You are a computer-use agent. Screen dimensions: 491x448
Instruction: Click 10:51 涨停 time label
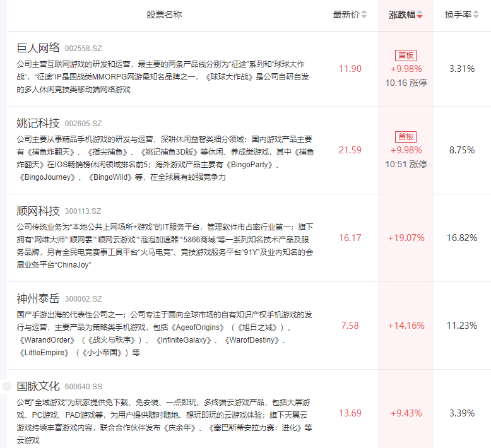point(406,164)
